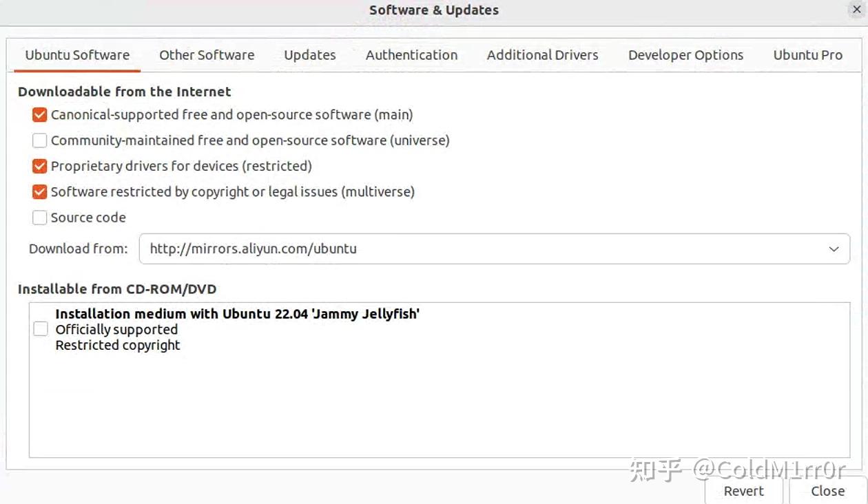
Task: Go to the Updates tab
Action: (310, 55)
